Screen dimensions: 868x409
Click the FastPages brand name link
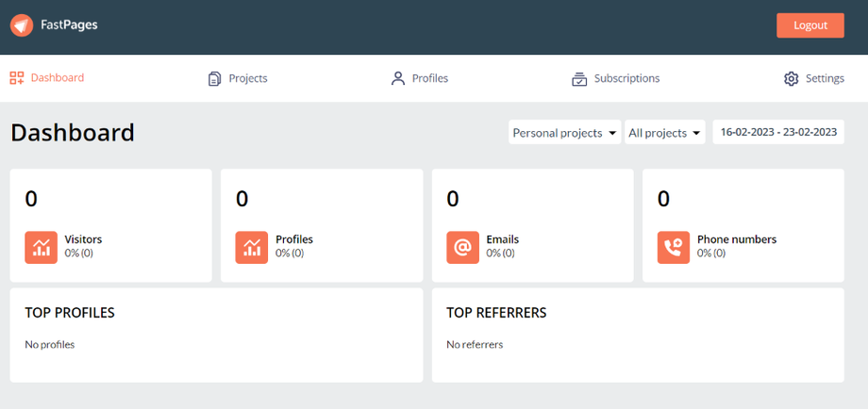click(69, 25)
